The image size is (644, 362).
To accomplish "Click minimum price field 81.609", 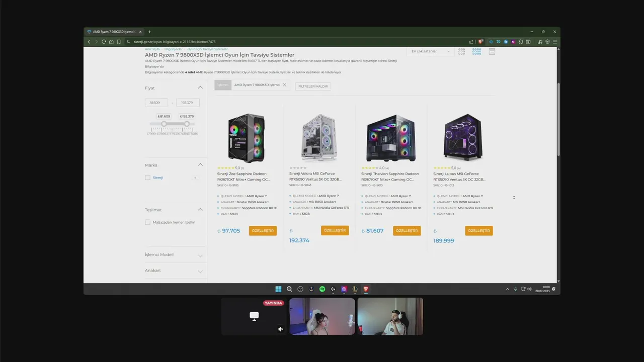I will coord(156,103).
